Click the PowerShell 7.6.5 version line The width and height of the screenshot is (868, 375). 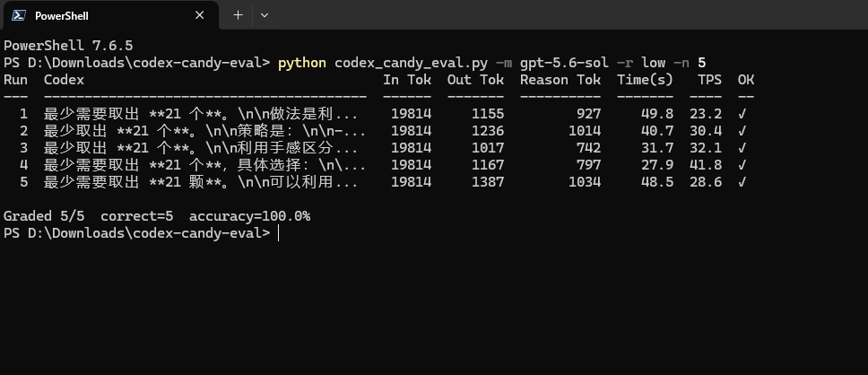point(68,46)
